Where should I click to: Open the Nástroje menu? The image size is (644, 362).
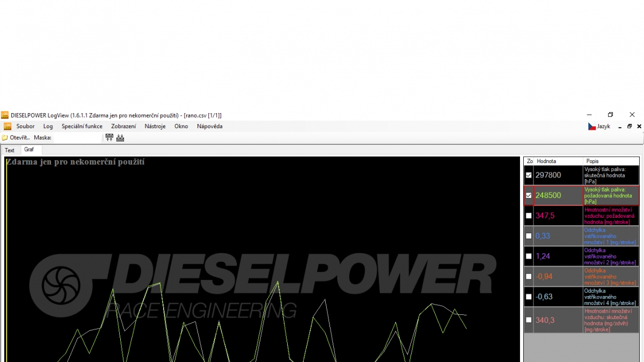tap(155, 127)
